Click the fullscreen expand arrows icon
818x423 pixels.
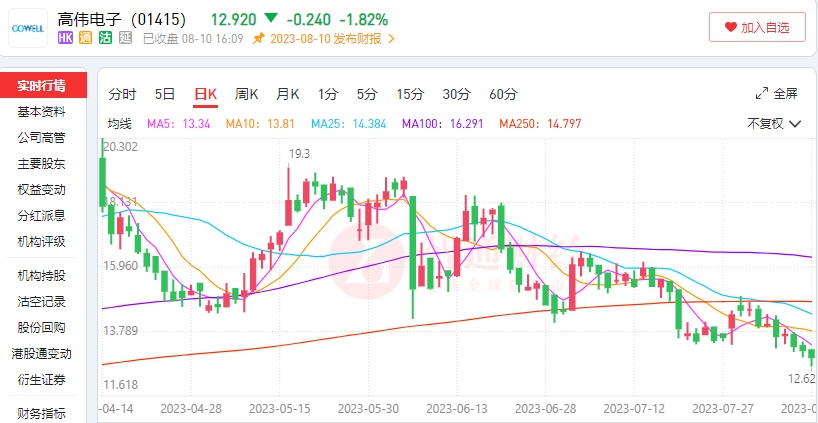(x=761, y=94)
